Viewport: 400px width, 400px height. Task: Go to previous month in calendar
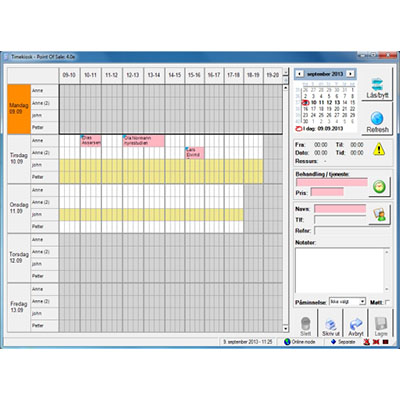click(x=300, y=74)
